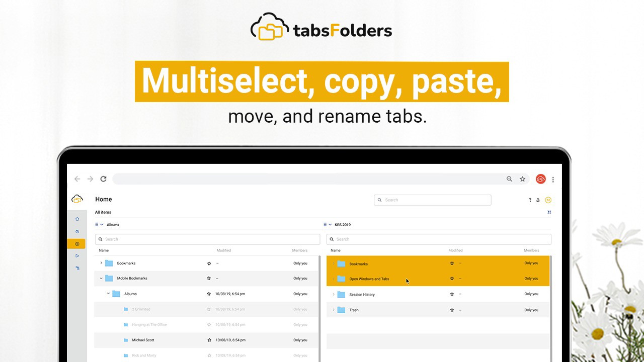Expand the Open Windows and Tabs folder
The height and width of the screenshot is (362, 644).
coord(333,279)
